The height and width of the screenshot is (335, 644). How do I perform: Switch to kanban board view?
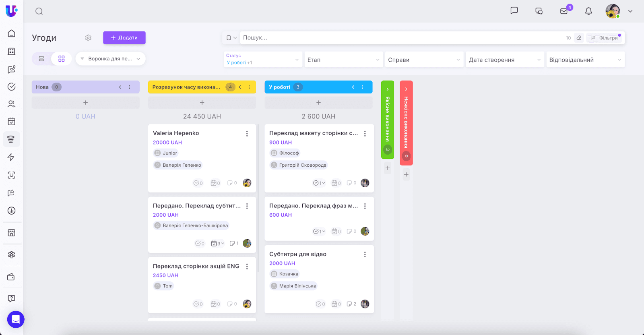coord(62,59)
